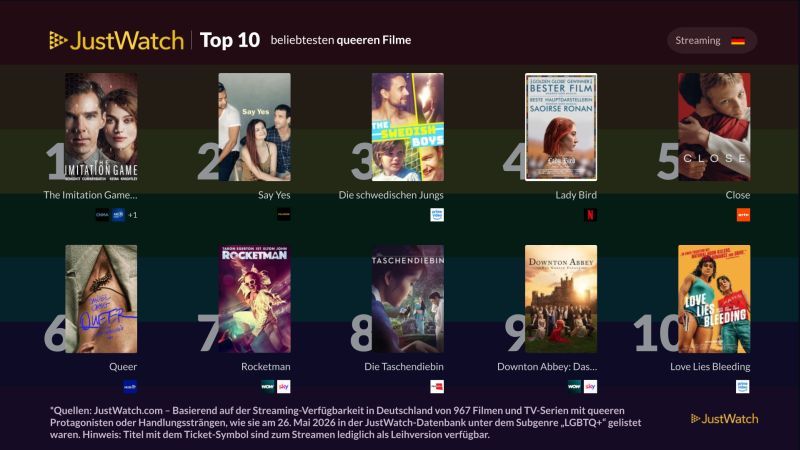
Task: Open the Close poster
Action: [x=714, y=127]
